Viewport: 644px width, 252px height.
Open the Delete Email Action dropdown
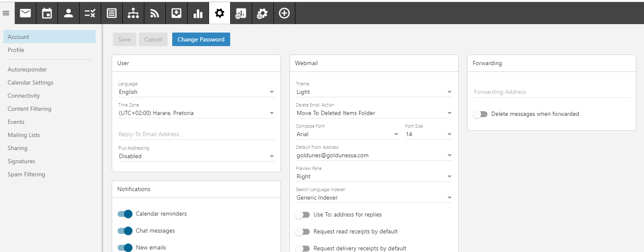(x=374, y=113)
